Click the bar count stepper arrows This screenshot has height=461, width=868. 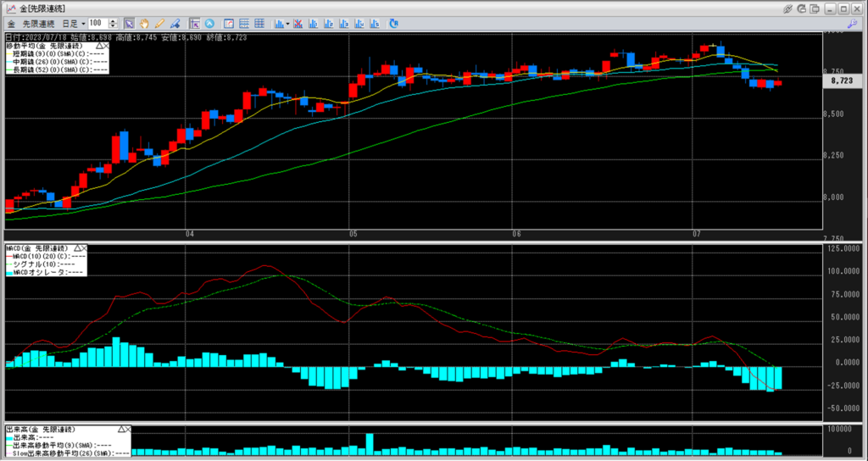click(113, 23)
